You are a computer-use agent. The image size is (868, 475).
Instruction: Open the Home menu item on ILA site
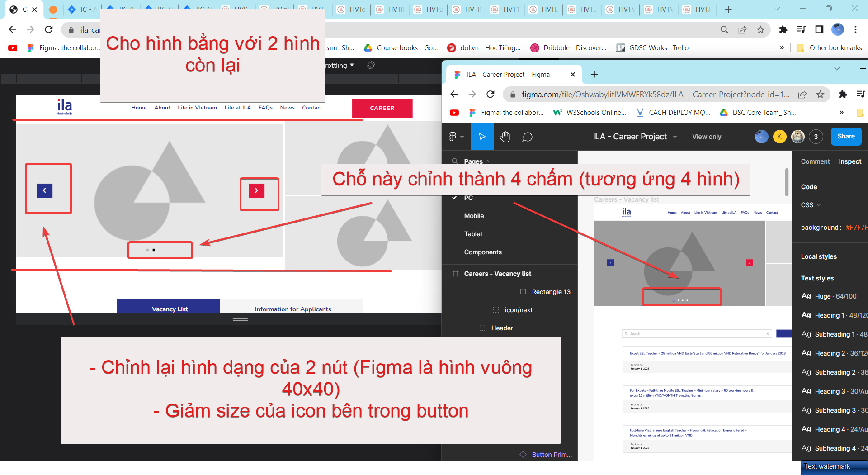coord(139,108)
